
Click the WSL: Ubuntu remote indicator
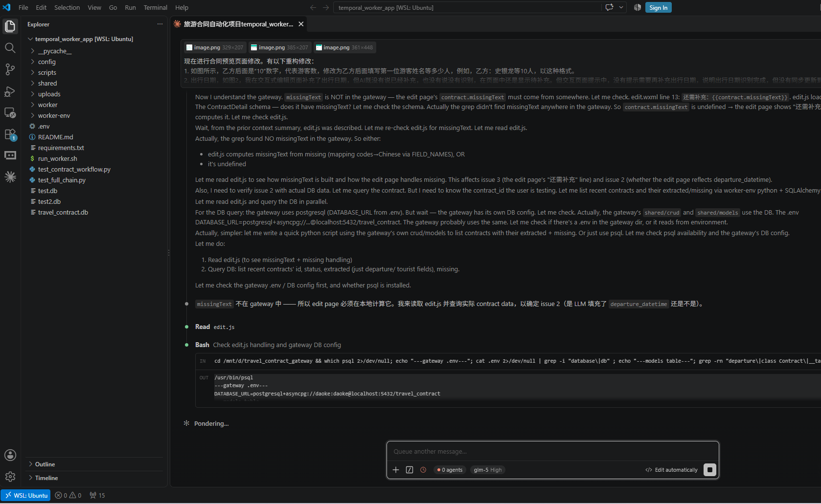[26, 495]
